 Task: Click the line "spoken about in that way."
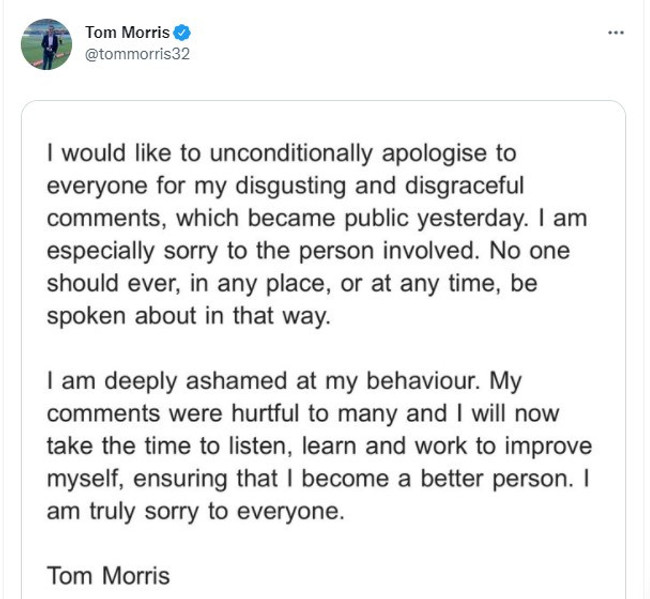188,316
